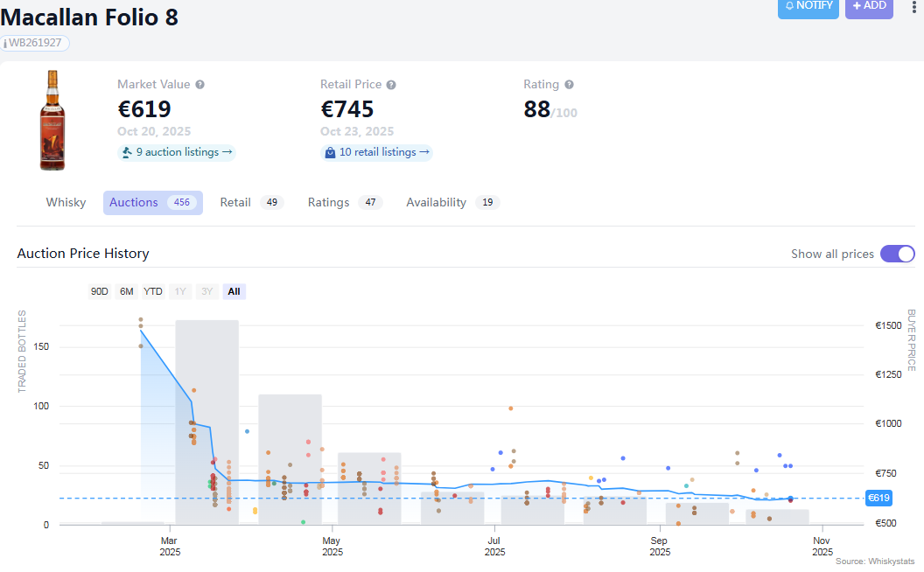The image size is (924, 572).
Task: Click the Market Value help icon
Action: pyautogui.click(x=200, y=85)
